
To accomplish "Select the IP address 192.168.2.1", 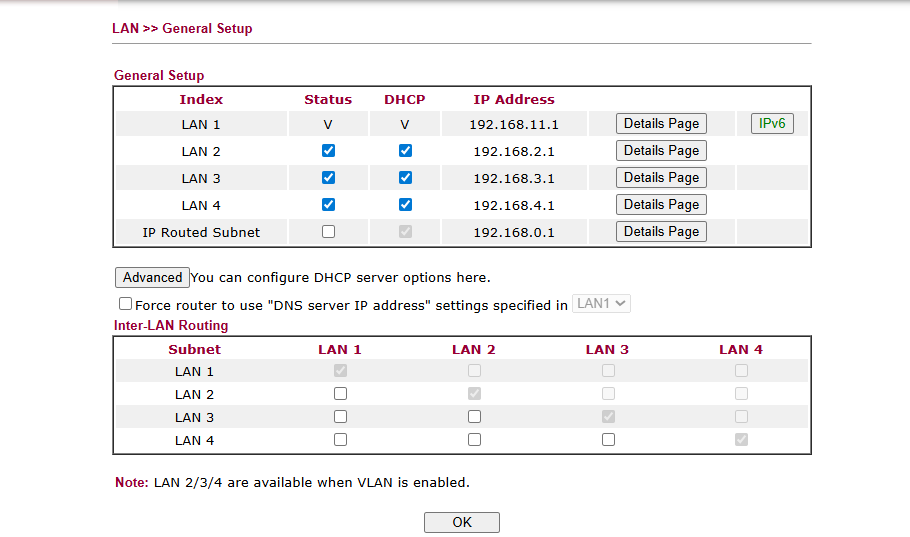I will tap(514, 152).
